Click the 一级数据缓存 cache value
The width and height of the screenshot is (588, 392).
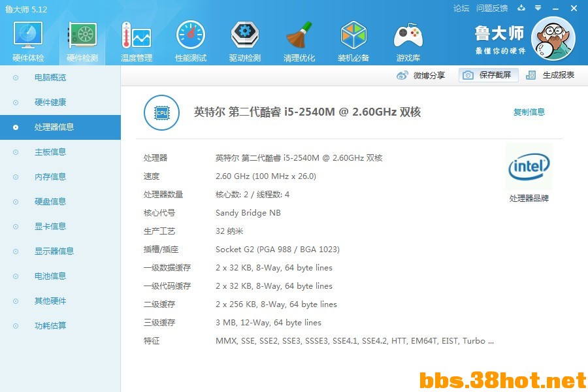pyautogui.click(x=274, y=268)
